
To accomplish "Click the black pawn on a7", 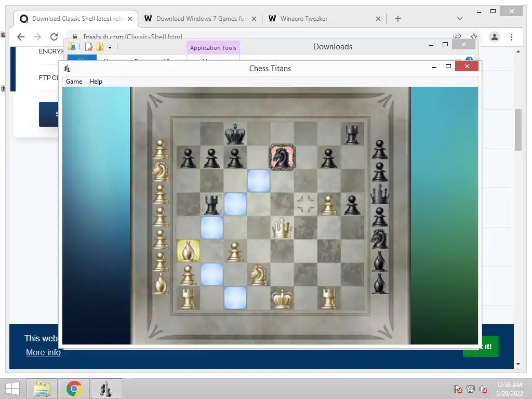I will coord(188,158).
